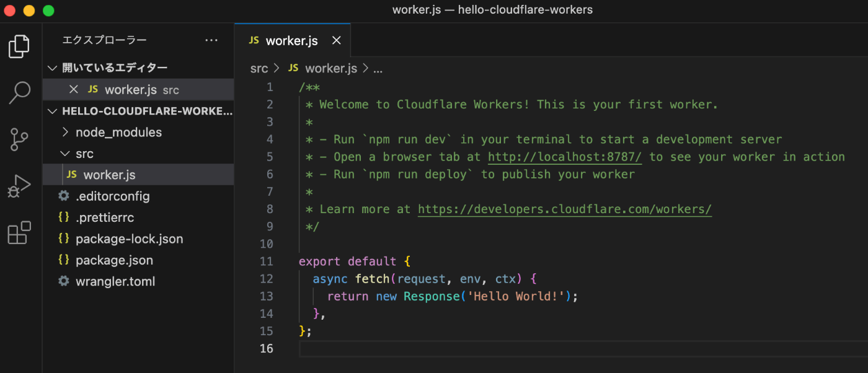Click the Response class name
Screen dimensions: 868x373
(x=432, y=296)
